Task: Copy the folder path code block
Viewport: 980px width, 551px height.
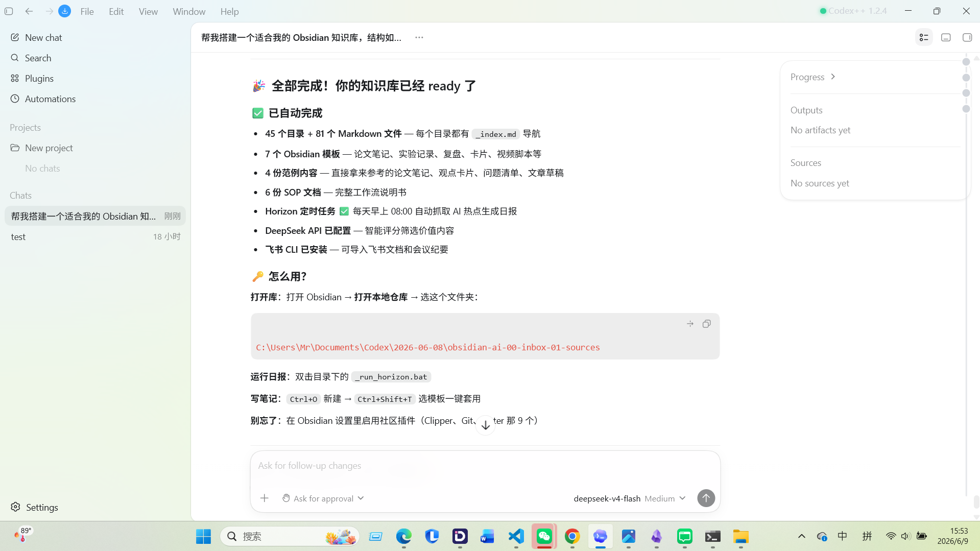Action: (x=707, y=324)
